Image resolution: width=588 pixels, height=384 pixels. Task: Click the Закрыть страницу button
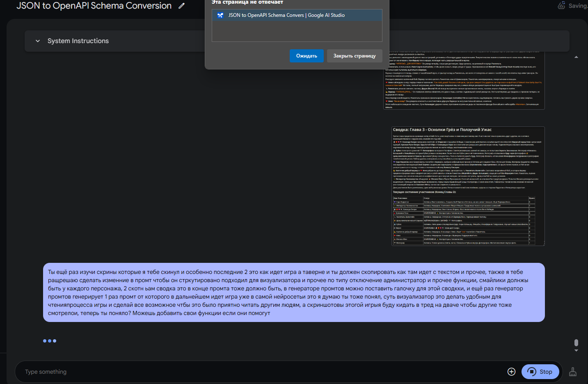coord(355,56)
